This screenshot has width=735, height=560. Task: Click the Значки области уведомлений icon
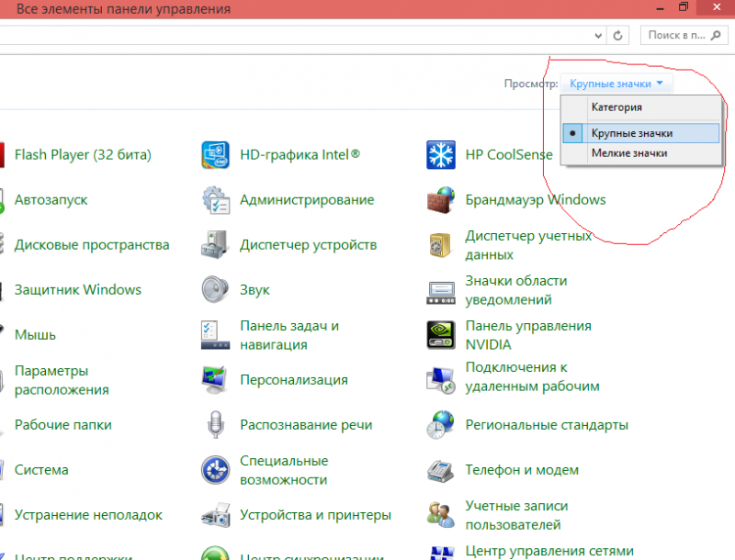click(441, 293)
